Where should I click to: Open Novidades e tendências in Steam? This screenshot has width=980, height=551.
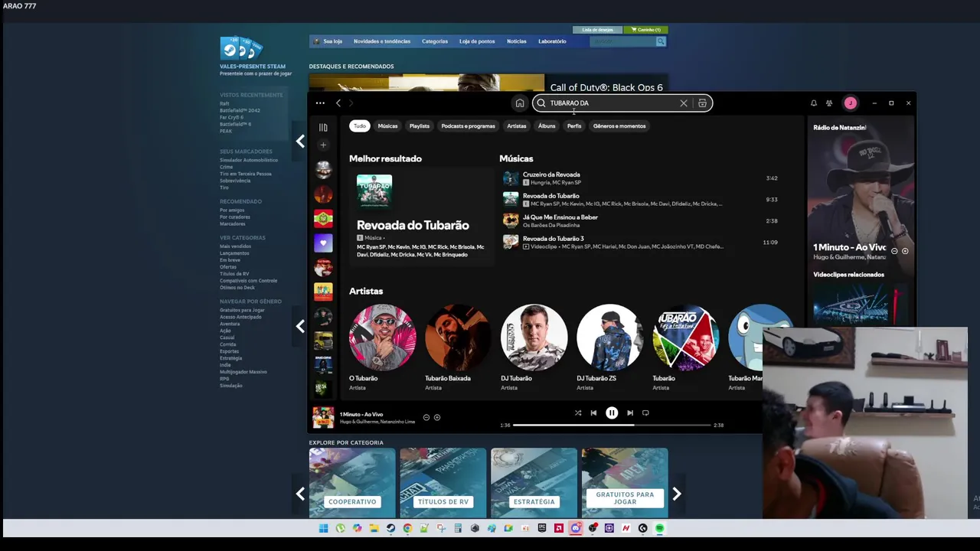click(x=382, y=41)
